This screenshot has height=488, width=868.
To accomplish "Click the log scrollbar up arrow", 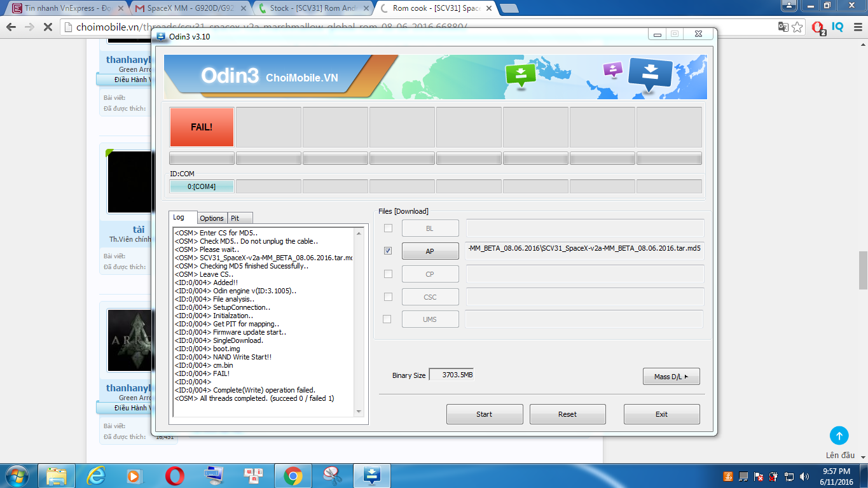I will 359,233.
